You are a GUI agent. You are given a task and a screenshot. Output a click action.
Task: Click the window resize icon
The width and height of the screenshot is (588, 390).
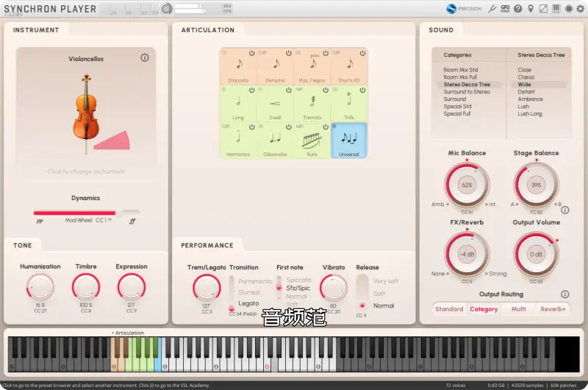[543, 9]
